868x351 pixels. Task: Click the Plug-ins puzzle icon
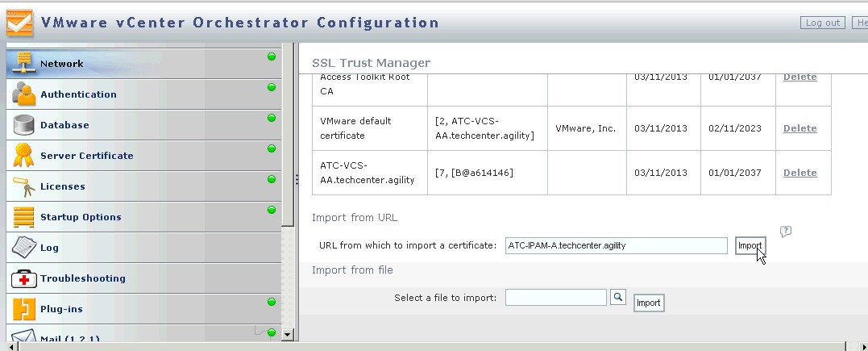point(23,309)
